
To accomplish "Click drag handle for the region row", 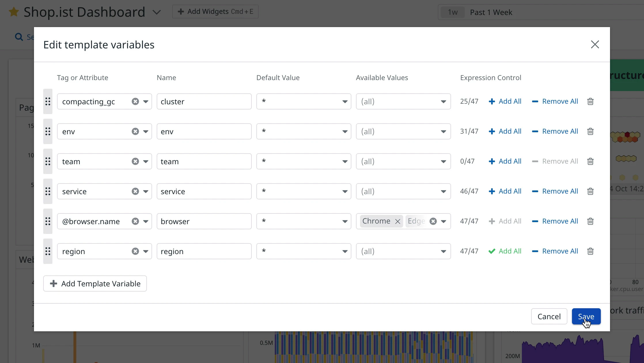I will click(48, 251).
